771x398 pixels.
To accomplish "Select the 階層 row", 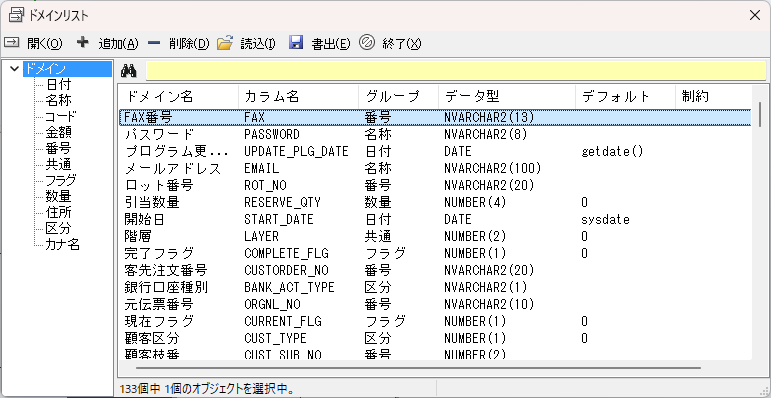I will pos(435,236).
